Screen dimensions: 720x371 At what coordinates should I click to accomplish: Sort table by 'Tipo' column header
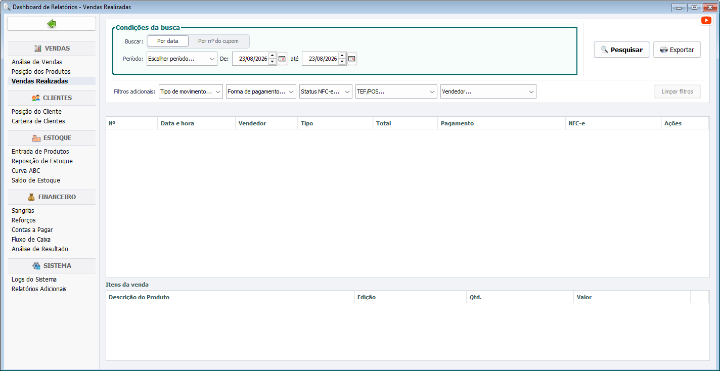[335, 123]
